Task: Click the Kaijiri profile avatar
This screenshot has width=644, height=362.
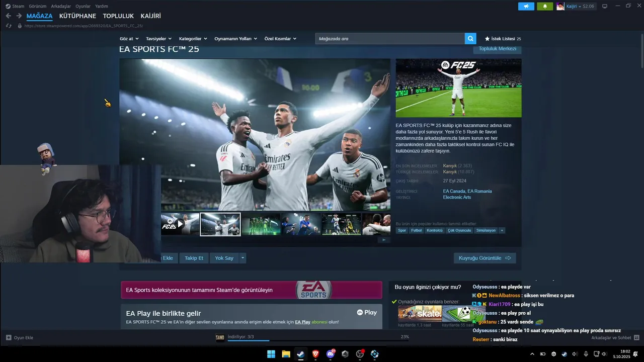Action: click(x=560, y=6)
